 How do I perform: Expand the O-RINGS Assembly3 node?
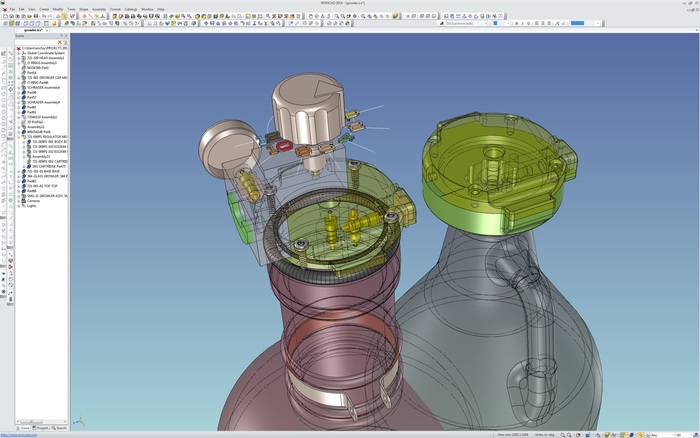19,63
